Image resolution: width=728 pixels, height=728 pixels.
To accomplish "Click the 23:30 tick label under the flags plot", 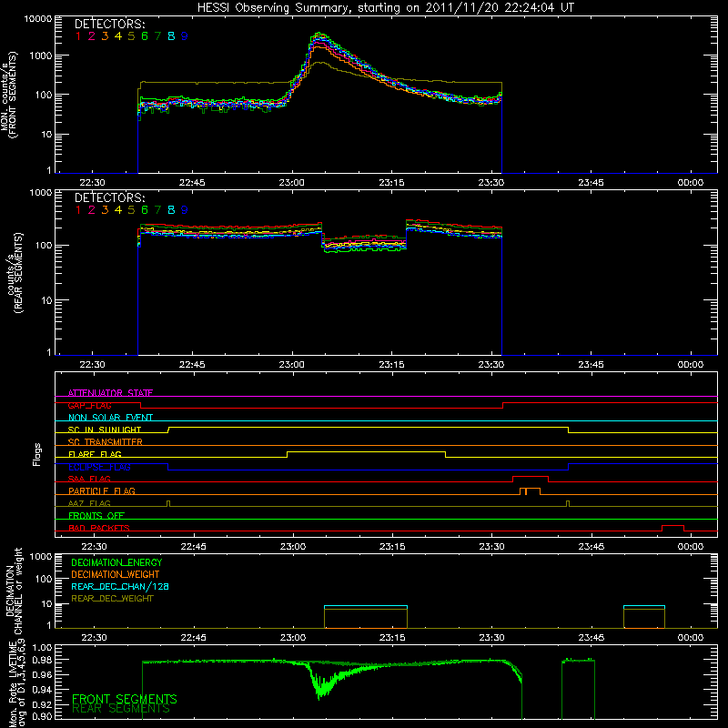I will 491,547.
